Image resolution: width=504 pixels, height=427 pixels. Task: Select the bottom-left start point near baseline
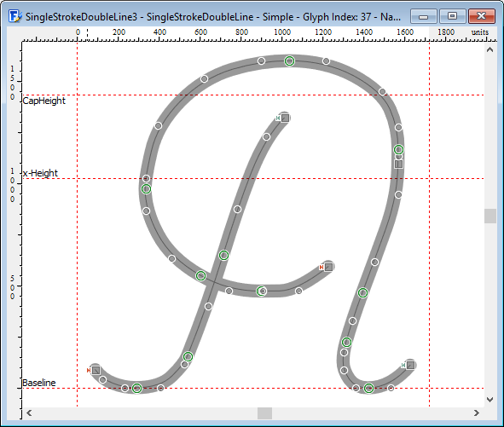tap(96, 370)
